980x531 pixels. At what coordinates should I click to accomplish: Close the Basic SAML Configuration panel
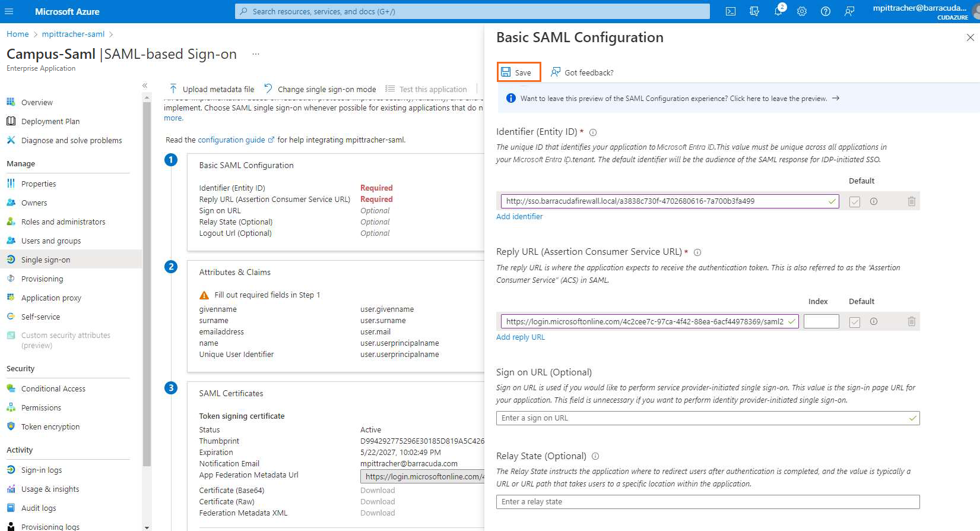(x=970, y=37)
